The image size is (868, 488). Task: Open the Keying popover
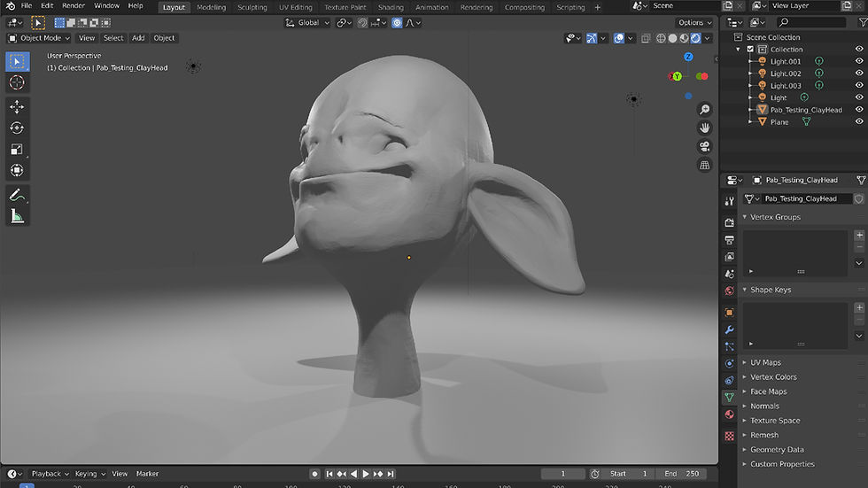point(89,474)
